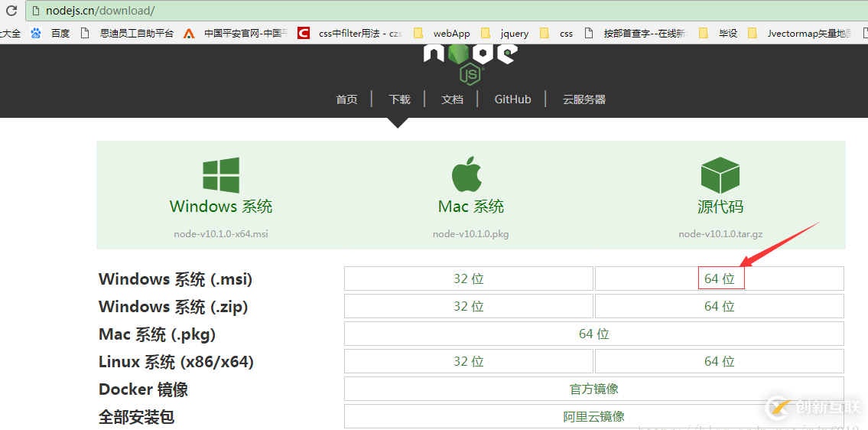Reload the page with the refresh icon

click(11, 11)
